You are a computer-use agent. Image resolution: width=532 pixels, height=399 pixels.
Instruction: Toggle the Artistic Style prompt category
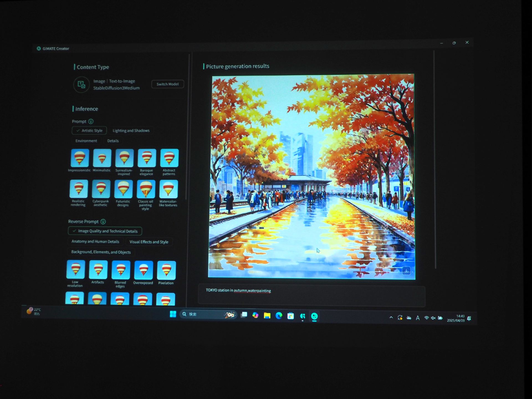89,131
